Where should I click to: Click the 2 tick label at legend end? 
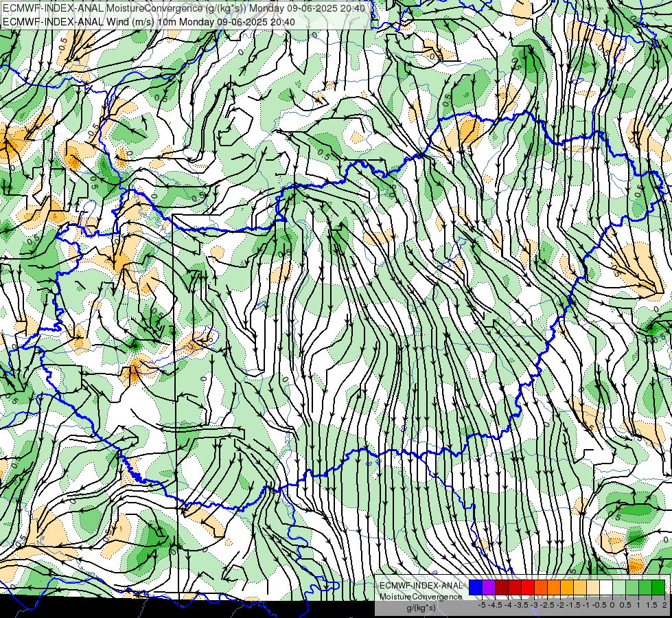pyautogui.click(x=664, y=605)
